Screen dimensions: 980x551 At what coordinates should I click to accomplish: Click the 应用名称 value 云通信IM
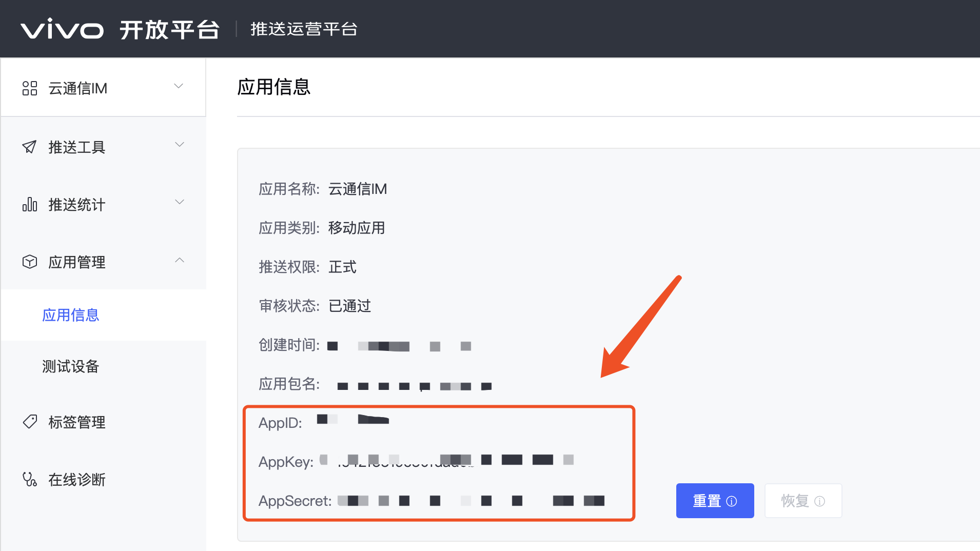coord(358,189)
